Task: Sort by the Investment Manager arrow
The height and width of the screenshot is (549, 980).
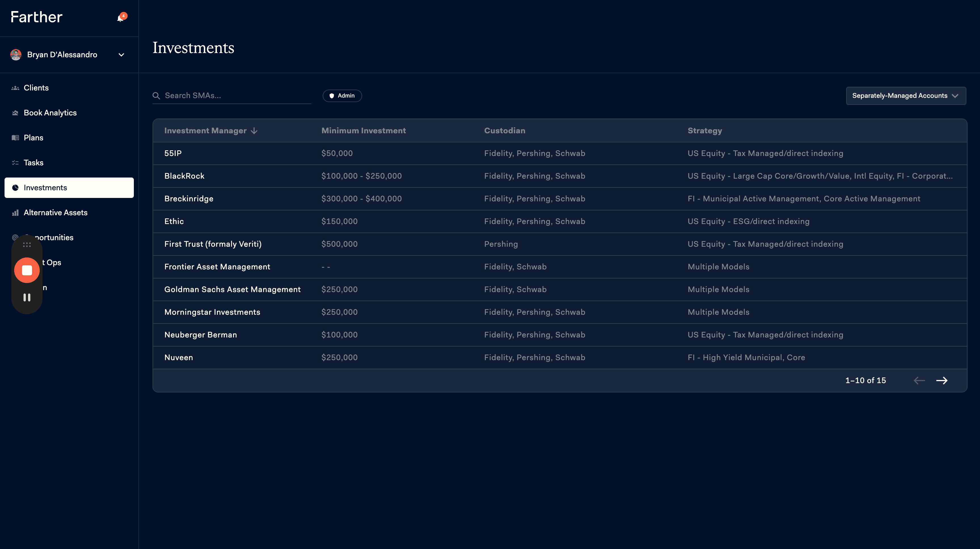Action: tap(254, 131)
